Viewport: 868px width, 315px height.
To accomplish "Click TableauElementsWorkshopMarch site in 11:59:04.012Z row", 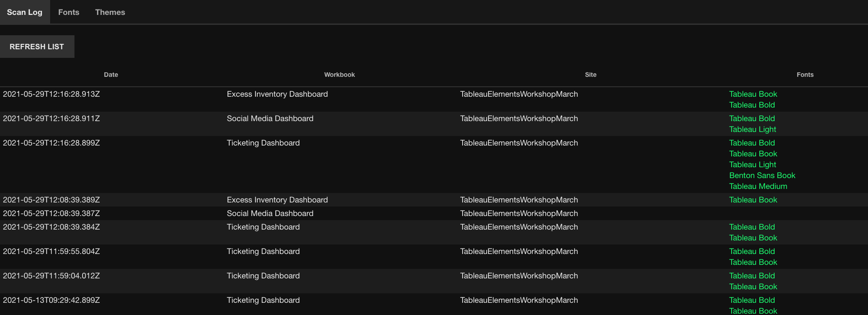I will point(519,276).
